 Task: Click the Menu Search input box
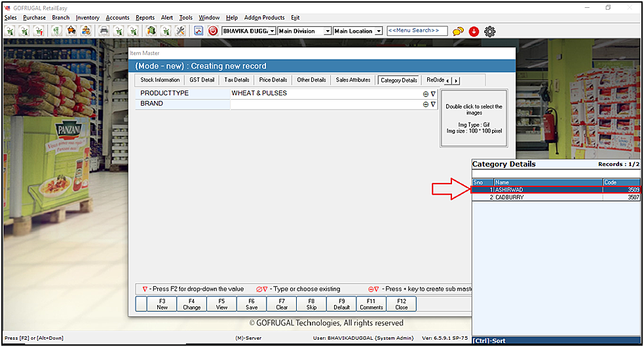pyautogui.click(x=417, y=31)
